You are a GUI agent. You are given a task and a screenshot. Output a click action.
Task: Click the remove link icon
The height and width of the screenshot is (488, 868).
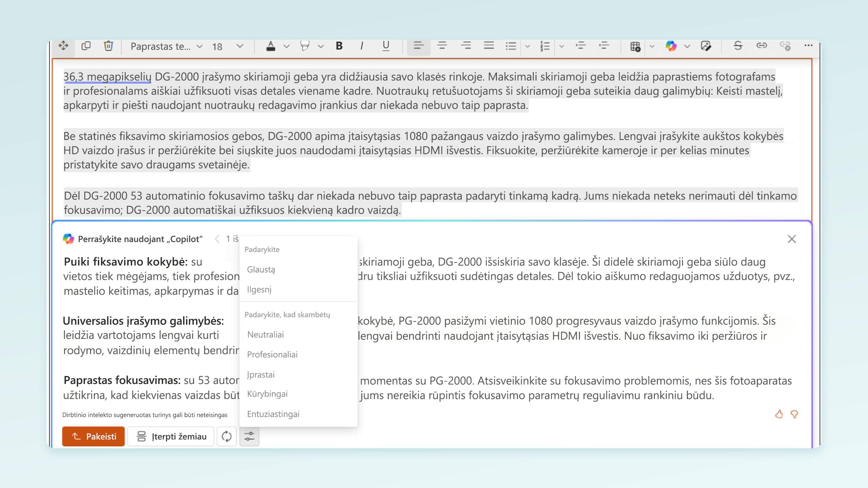click(785, 46)
